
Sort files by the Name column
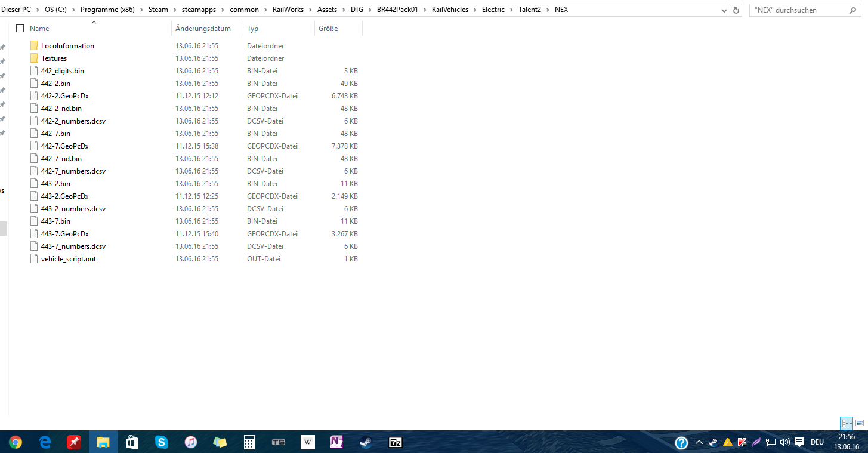point(39,29)
